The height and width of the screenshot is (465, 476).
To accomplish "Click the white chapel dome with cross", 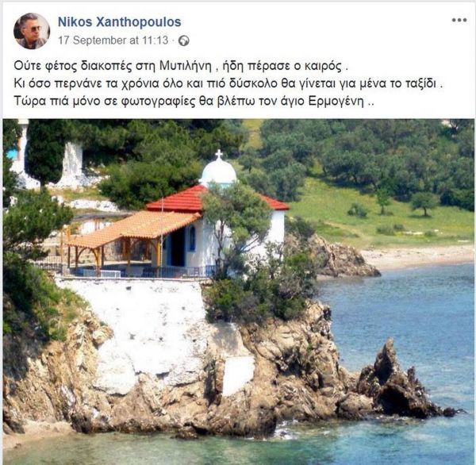I will pyautogui.click(x=218, y=170).
